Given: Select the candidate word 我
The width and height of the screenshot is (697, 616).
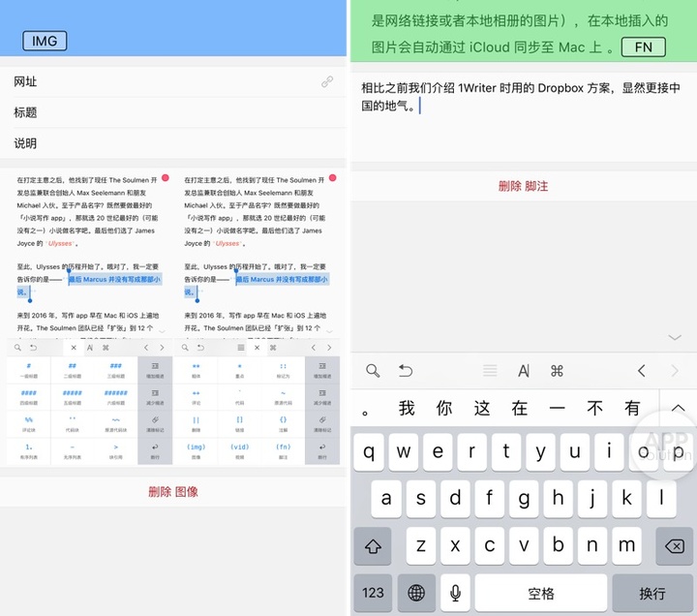Looking at the screenshot, I should [407, 408].
